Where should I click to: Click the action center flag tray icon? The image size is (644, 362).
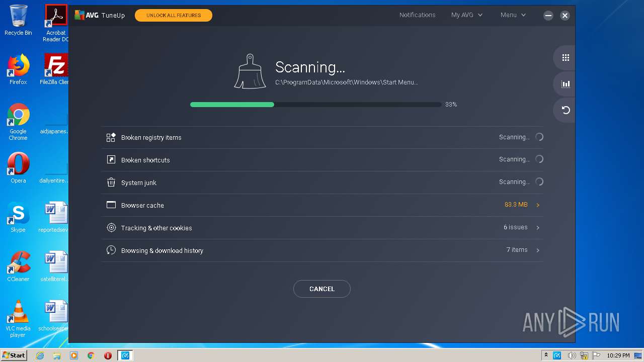pos(596,355)
